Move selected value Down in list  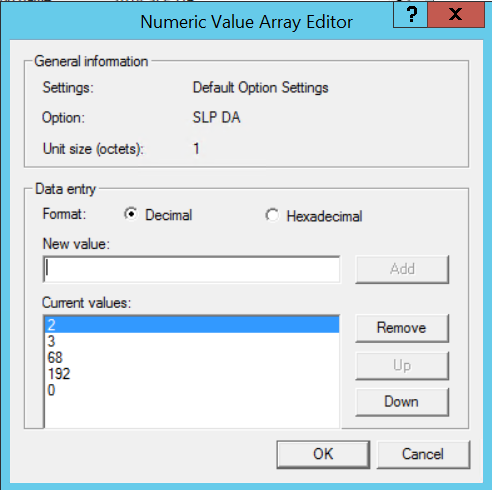[x=402, y=402]
